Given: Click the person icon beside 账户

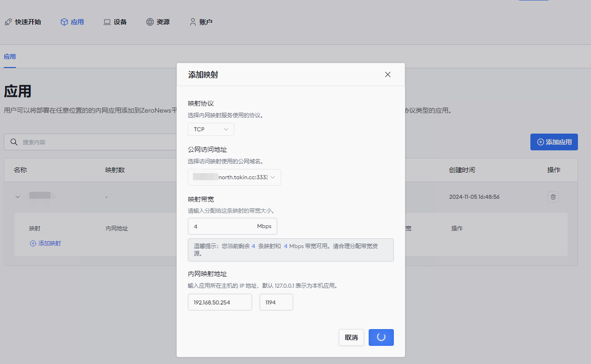Looking at the screenshot, I should click(193, 22).
